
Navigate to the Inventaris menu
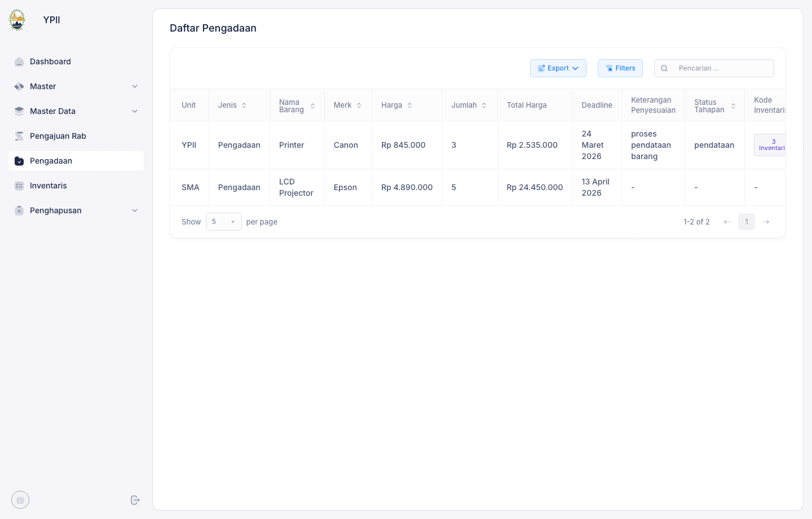[76, 186]
